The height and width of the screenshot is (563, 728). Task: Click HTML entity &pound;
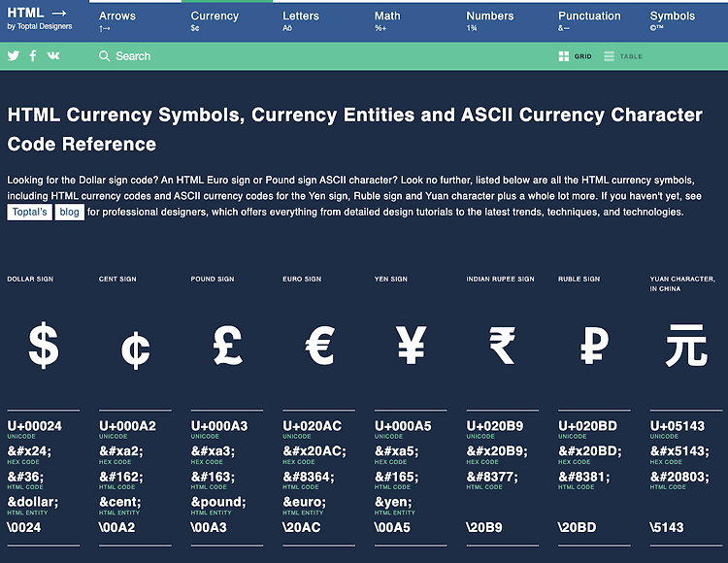tap(218, 502)
